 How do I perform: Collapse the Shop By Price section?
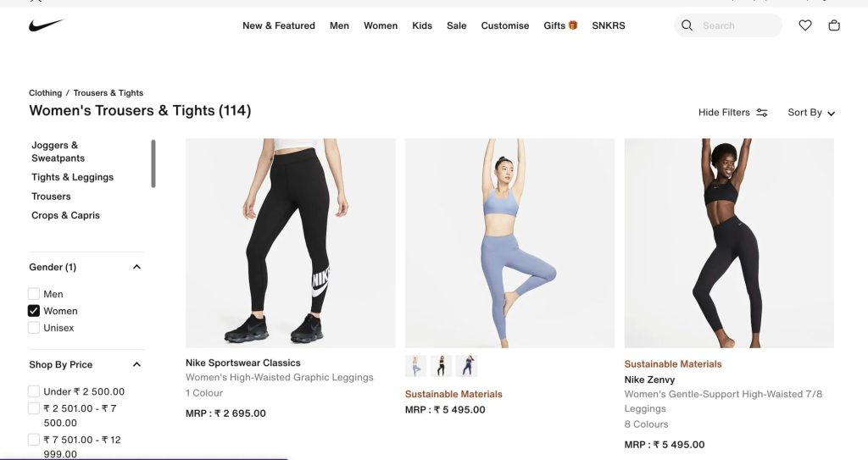coord(136,364)
